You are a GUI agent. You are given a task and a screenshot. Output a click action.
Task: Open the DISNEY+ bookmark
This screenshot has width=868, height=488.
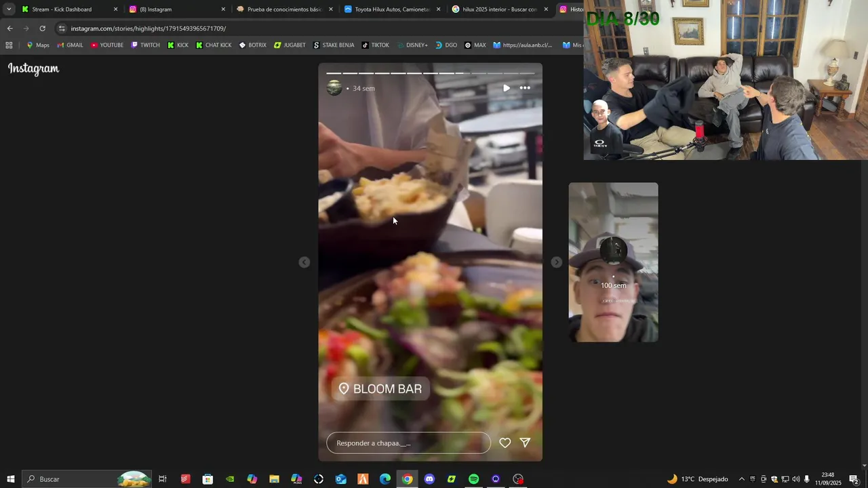coord(412,45)
